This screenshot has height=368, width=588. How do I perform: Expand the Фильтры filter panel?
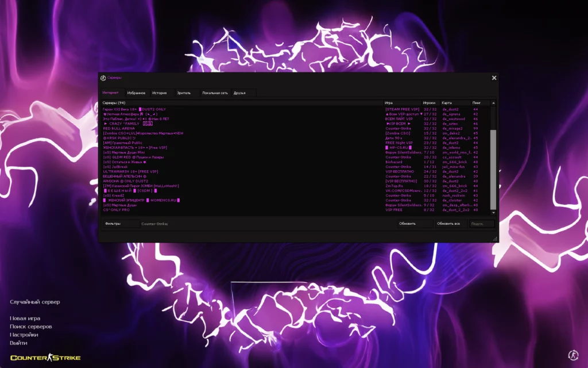pos(113,223)
